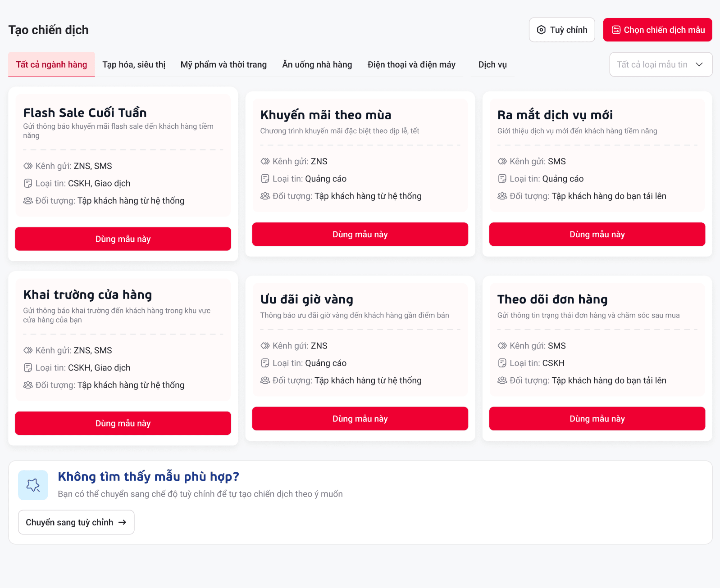Open the Tất cả loại mẫu tin dropdown
Screen dimensions: 720x588
(x=661, y=65)
